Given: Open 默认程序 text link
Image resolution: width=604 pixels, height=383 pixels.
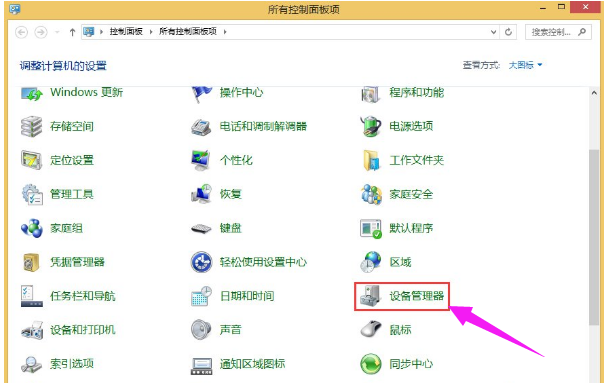Looking at the screenshot, I should pyautogui.click(x=411, y=228).
